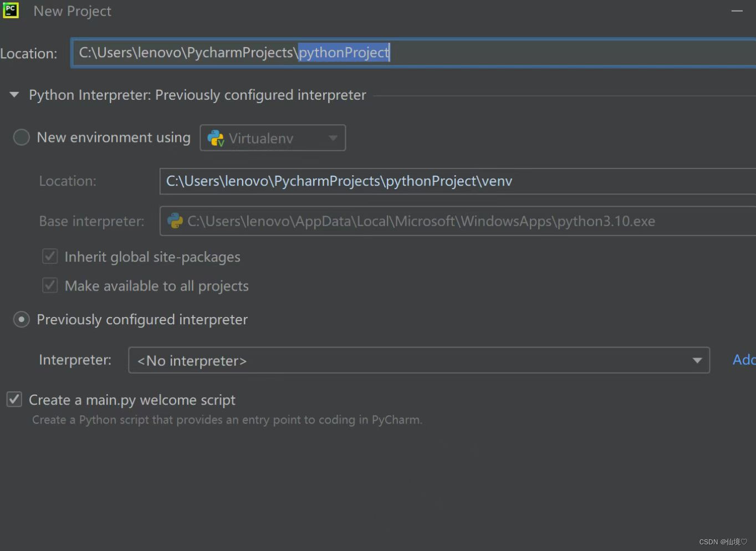Select Previously configured interpreter radio button
756x551 pixels.
22,320
